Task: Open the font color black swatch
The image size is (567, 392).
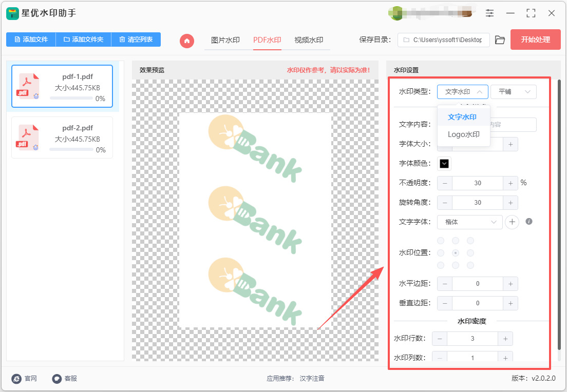Action: 444,164
